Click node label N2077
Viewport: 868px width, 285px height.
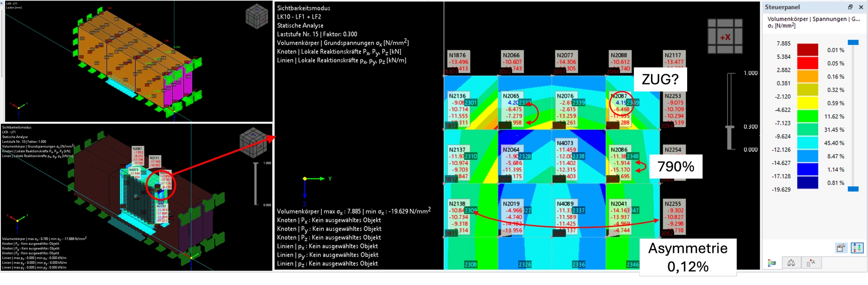click(x=565, y=55)
